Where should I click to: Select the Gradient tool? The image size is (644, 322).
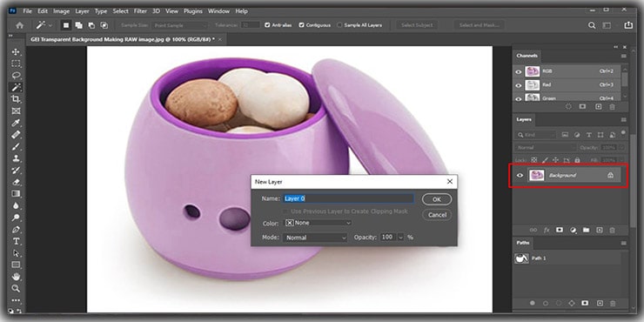tap(16, 194)
